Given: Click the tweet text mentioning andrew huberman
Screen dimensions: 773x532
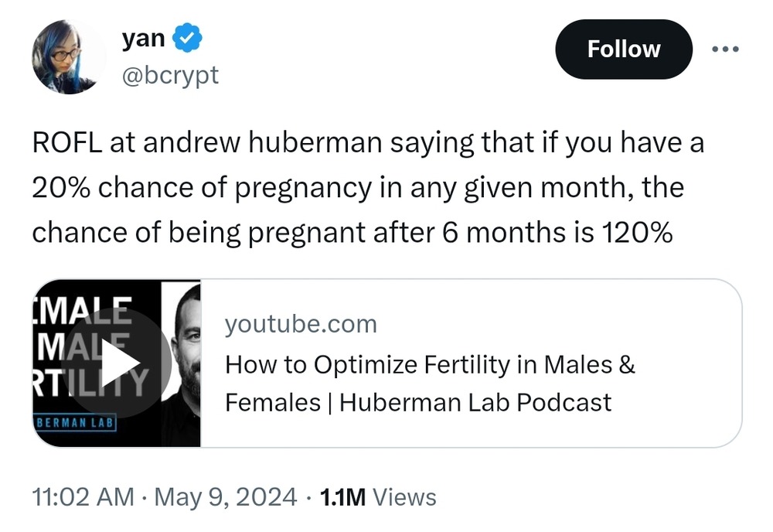Looking at the screenshot, I should point(232,143).
